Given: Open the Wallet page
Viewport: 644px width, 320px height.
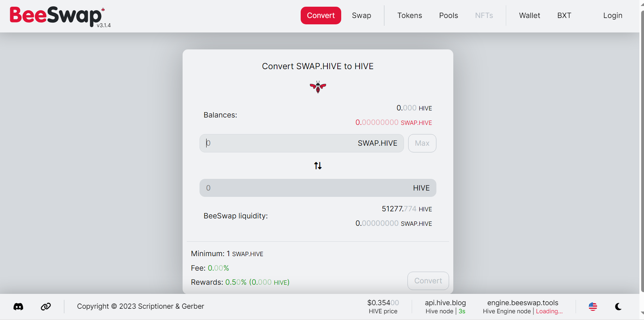Looking at the screenshot, I should pos(529,16).
